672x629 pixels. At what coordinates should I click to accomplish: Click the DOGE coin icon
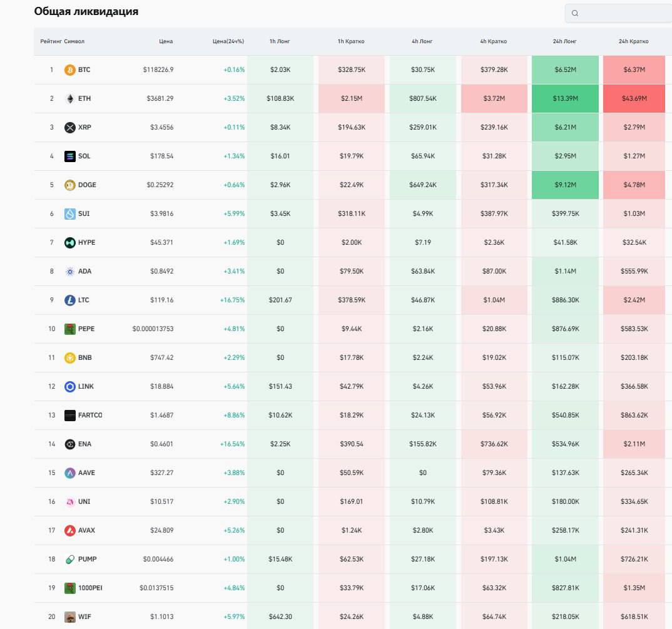(70, 185)
